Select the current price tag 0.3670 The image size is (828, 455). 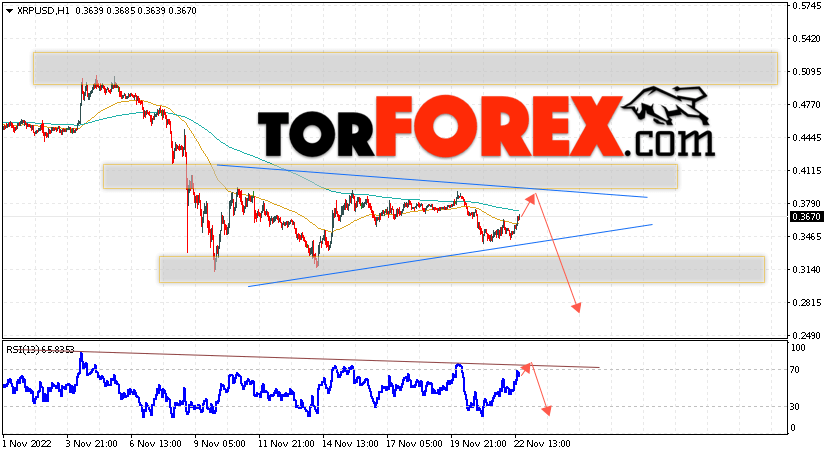(806, 216)
